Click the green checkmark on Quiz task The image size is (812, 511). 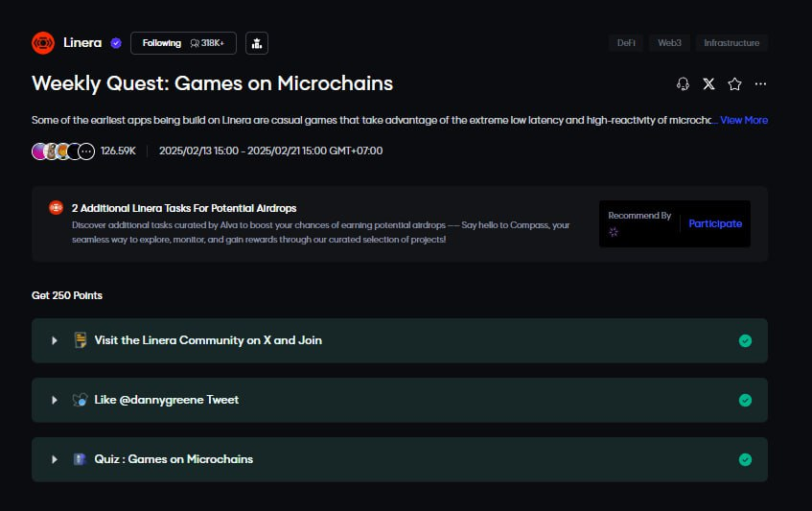point(745,460)
